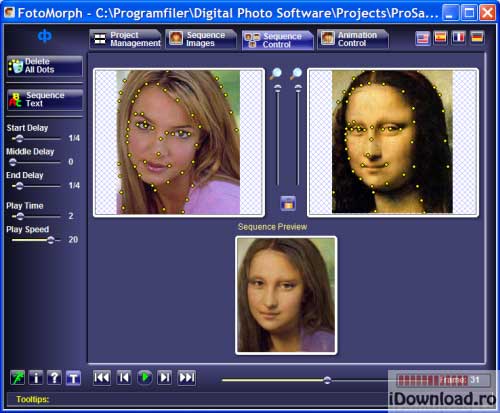Viewport: 500px width, 413px height.
Task: Click Delete All Dots button
Action: coord(45,66)
